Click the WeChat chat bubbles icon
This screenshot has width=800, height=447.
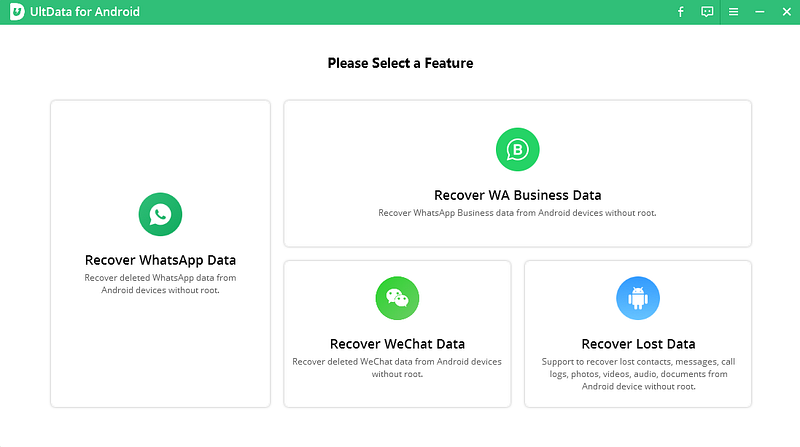coord(397,298)
